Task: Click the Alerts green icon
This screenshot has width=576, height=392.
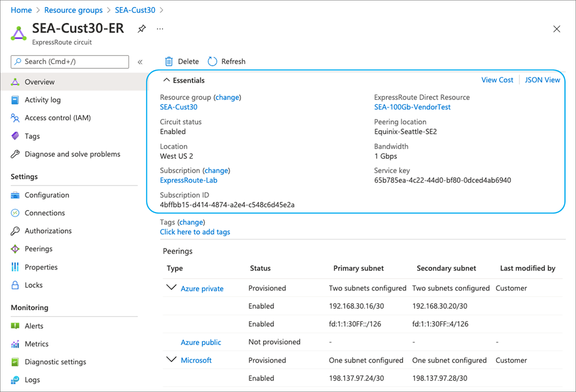Action: point(15,326)
